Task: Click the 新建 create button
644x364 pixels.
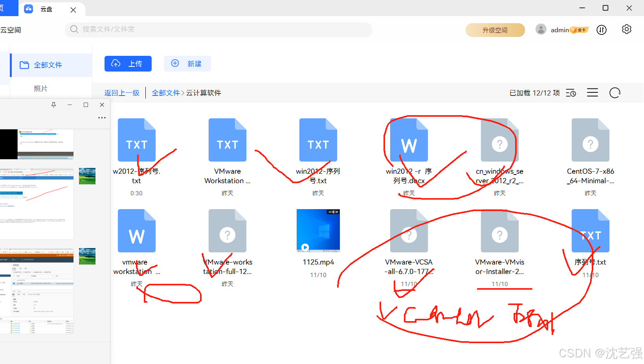Action: (x=187, y=64)
